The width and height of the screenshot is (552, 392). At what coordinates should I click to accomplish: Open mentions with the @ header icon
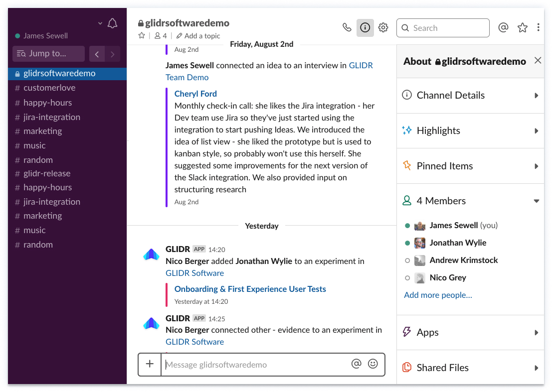pyautogui.click(x=504, y=27)
